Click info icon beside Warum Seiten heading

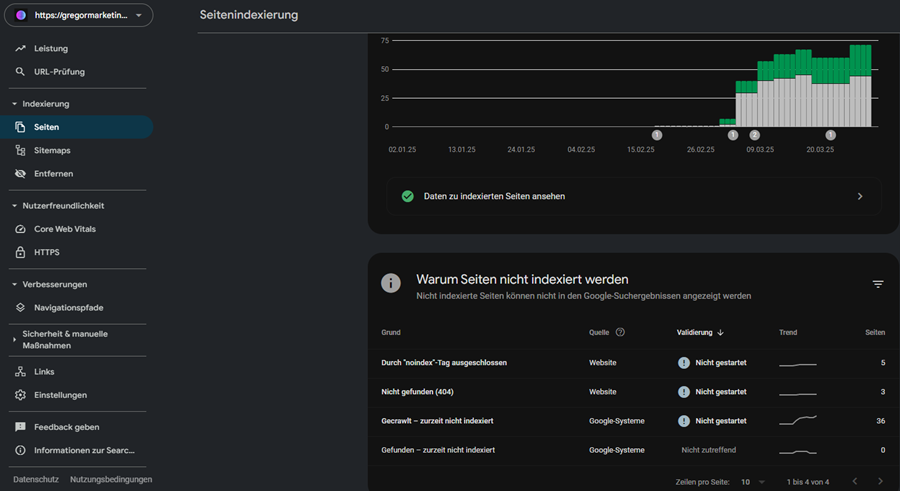391,283
